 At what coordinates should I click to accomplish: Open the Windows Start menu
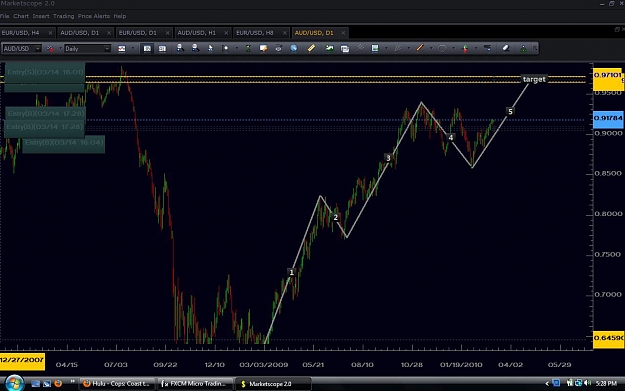(14, 383)
